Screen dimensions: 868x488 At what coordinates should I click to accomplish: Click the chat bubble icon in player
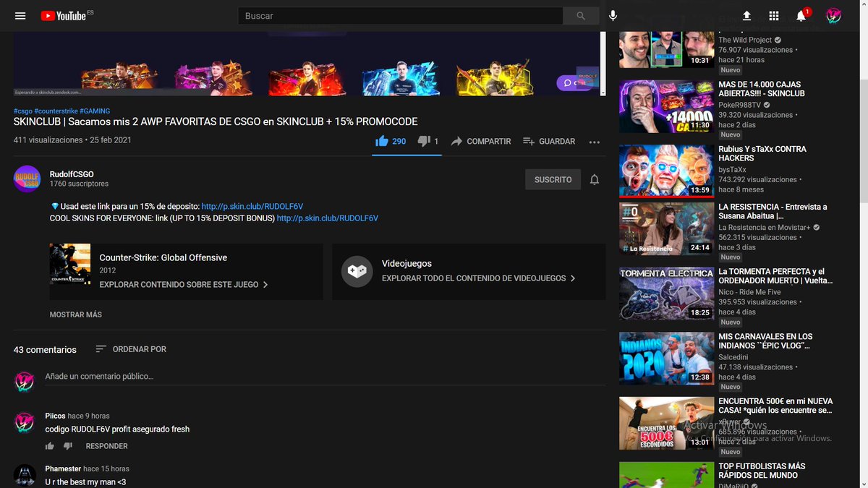567,83
